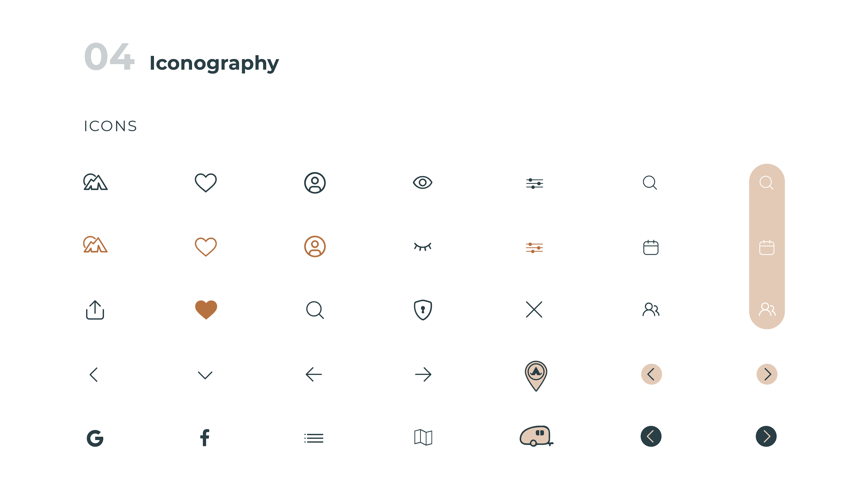Click the dark circular next arrow button

coord(766,436)
